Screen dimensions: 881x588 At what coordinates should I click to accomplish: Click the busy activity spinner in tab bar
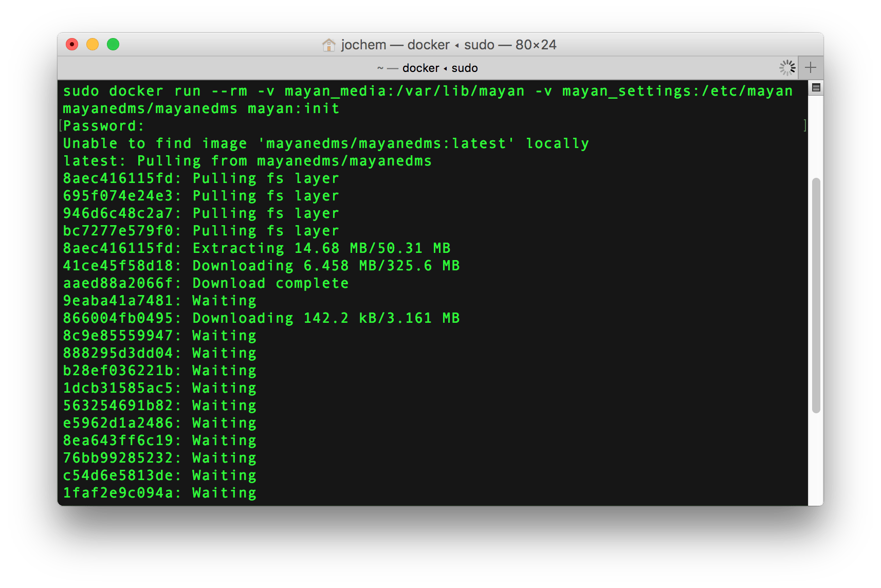click(787, 67)
